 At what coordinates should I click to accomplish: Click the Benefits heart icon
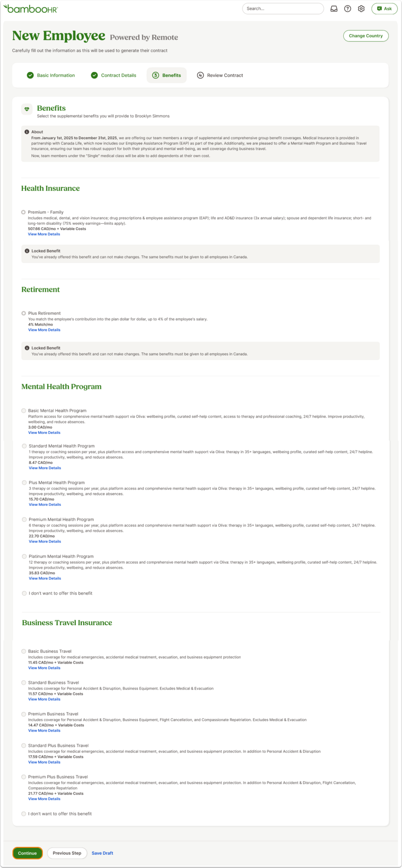click(x=27, y=109)
